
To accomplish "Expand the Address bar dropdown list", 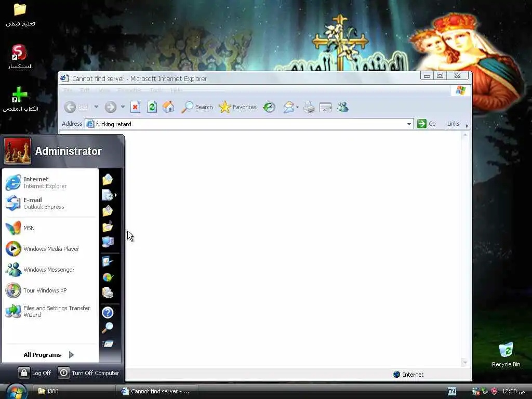I will [409, 124].
